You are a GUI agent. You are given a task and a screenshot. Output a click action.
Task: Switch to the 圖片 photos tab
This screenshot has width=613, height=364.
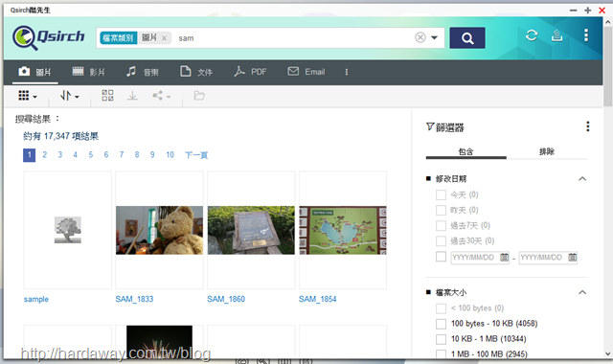click(x=34, y=72)
